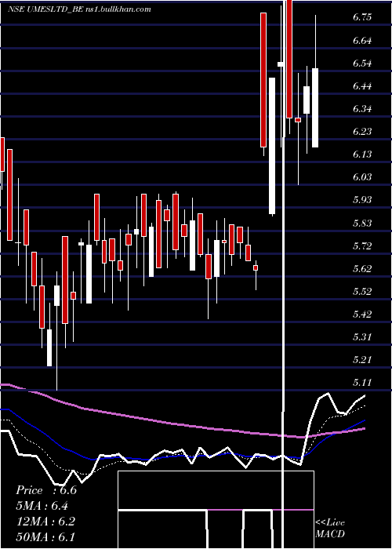Click the 6.75 price axis label
Viewport: 392px width, 549px height.
coord(362,17)
